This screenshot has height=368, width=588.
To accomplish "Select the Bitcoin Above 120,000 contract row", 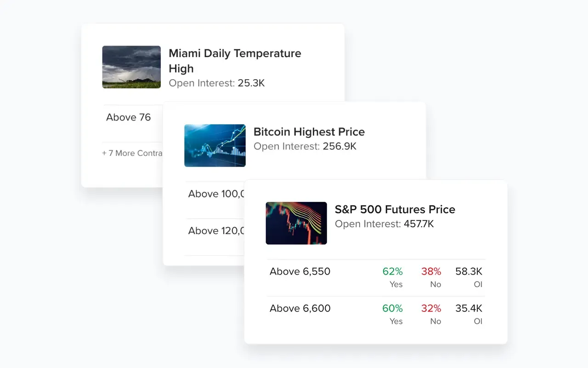I will click(215, 231).
